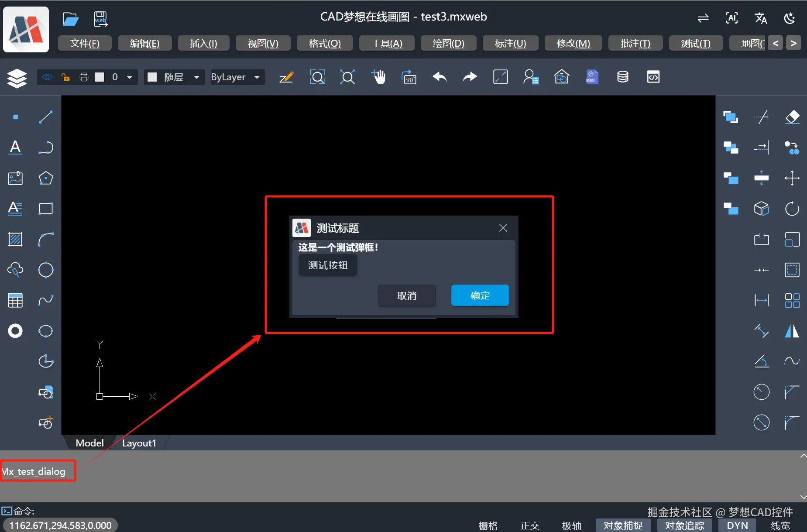Screen dimensions: 807x532
Task: Activate the Pan hand tool
Action: click(x=379, y=77)
